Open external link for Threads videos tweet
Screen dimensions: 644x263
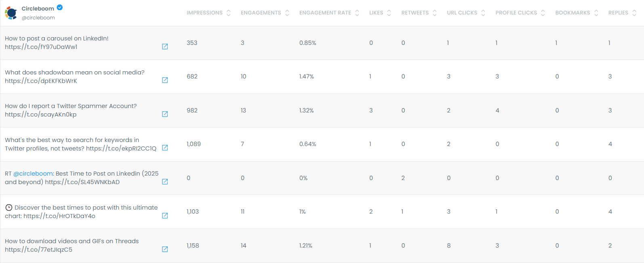(165, 249)
